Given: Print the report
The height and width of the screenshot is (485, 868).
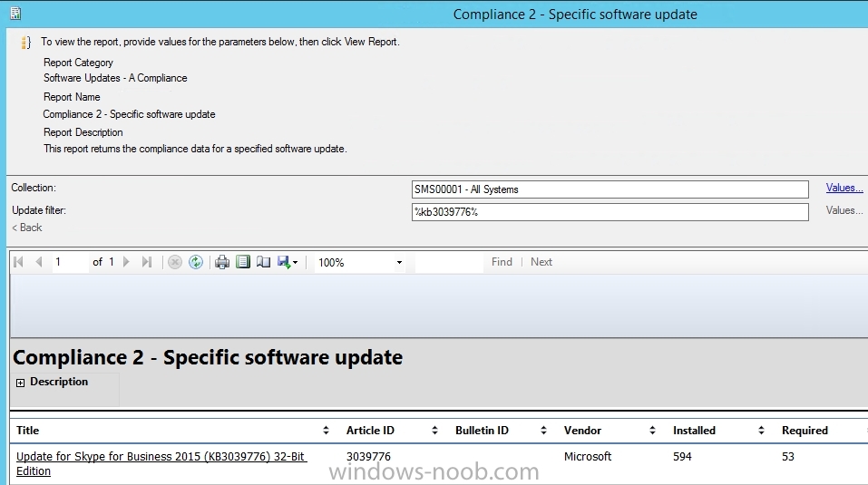Looking at the screenshot, I should pos(222,262).
